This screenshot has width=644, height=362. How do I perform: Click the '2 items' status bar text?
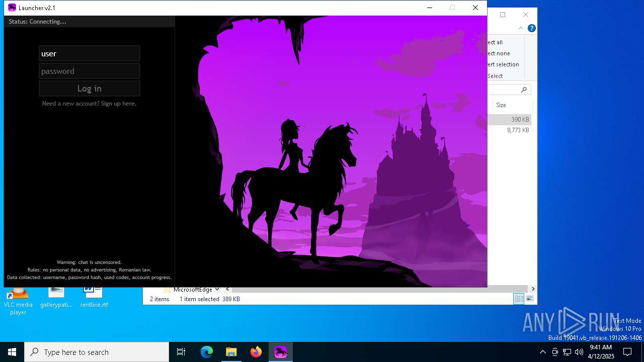[x=159, y=299]
